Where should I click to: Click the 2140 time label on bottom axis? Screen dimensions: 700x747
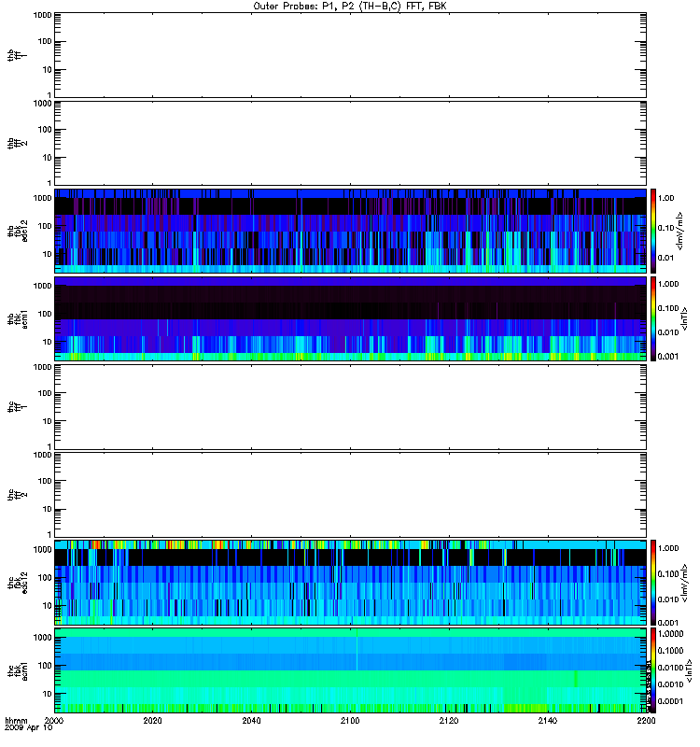coord(548,720)
